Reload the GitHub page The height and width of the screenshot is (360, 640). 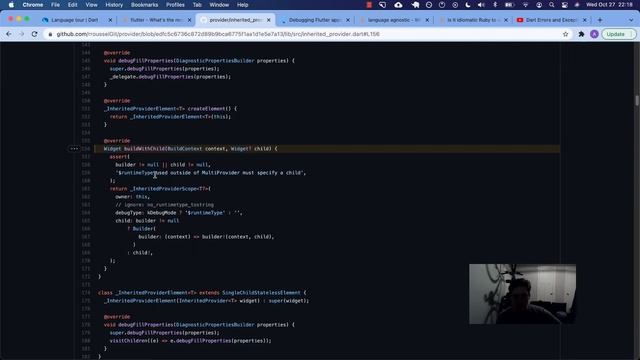(34, 34)
